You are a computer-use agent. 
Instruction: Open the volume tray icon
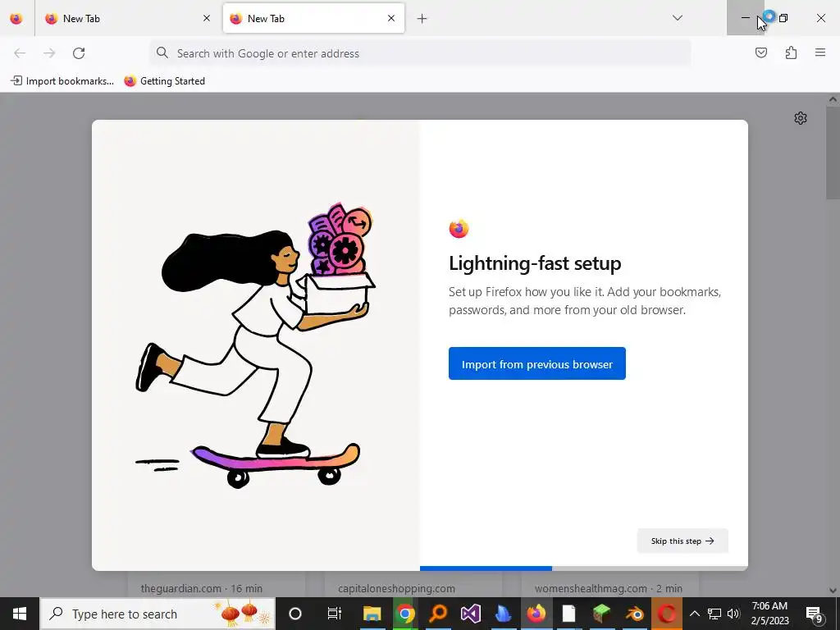(733, 614)
